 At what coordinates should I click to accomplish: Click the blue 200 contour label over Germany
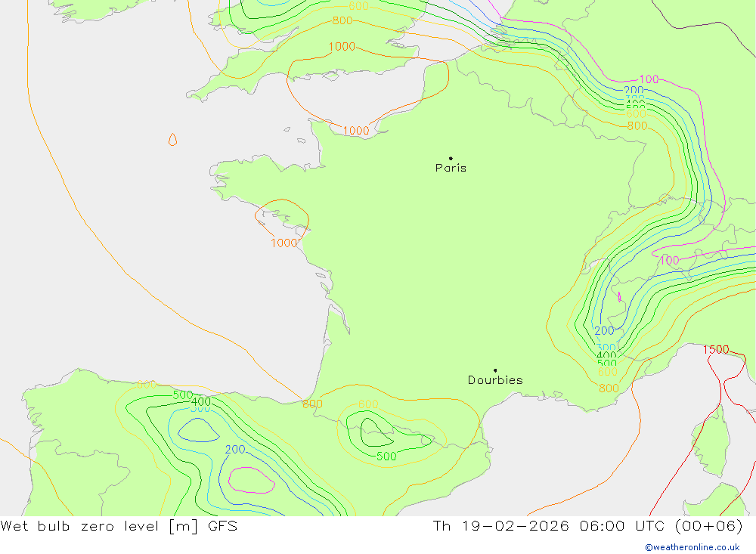click(x=634, y=90)
